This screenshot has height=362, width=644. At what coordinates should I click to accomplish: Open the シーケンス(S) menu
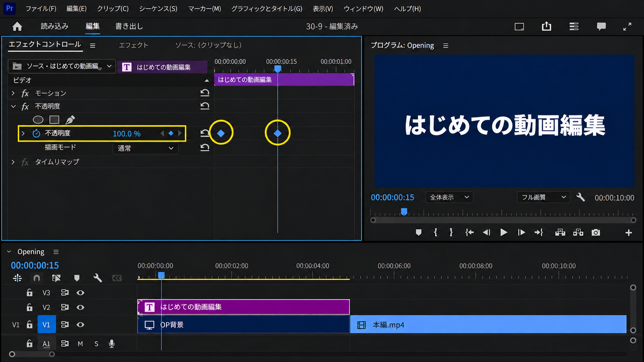[x=158, y=8]
